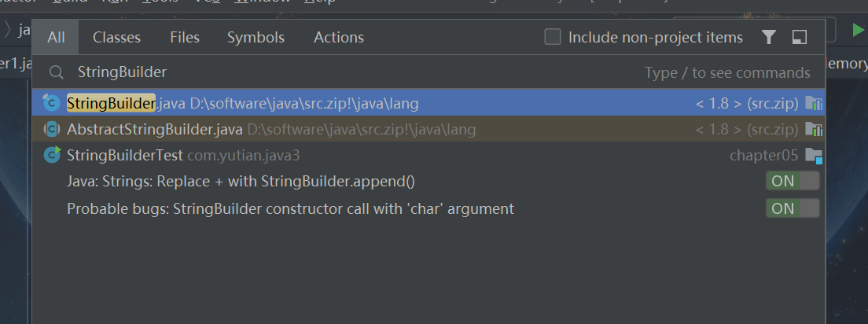Click the AbstractStringBuilder.java class icon
This screenshot has width=868, height=324.
click(52, 129)
